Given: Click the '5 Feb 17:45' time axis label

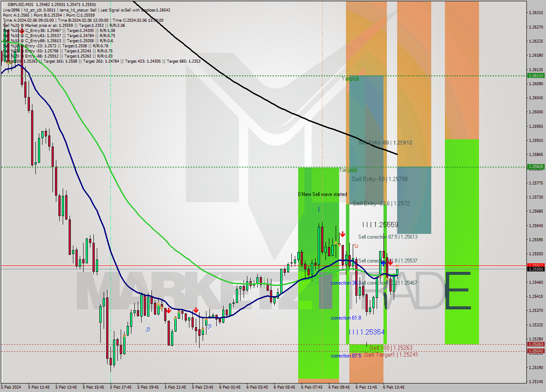Looking at the screenshot, I should pos(121,387).
